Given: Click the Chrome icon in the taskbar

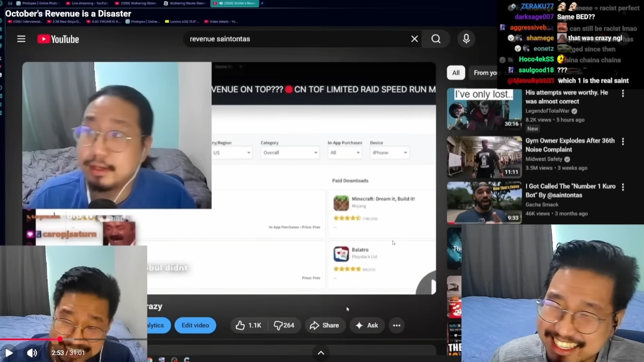Looking at the screenshot, I should click(150, 360).
